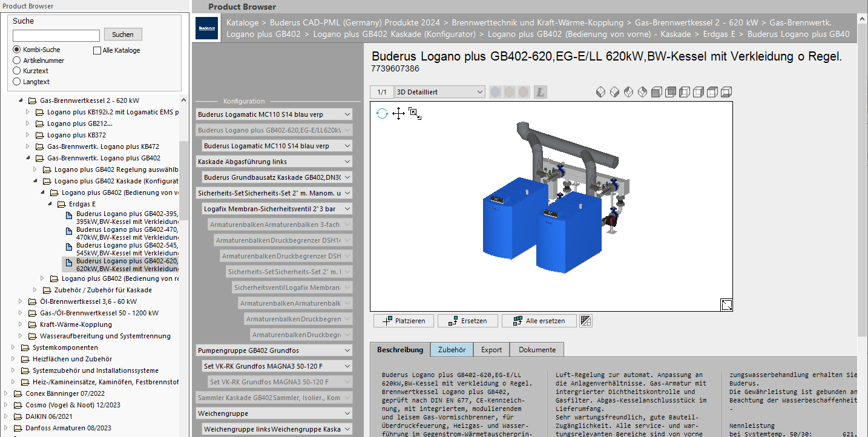Select the Artikelnummer search option

[x=17, y=61]
